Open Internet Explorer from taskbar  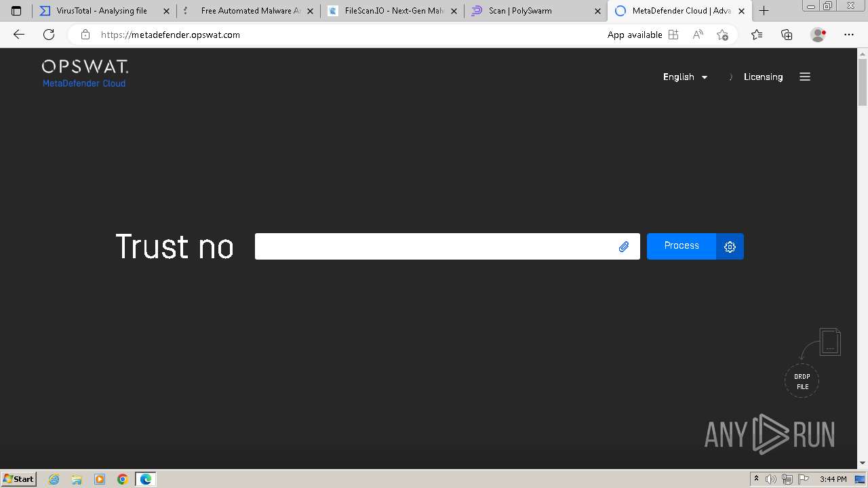coord(54,479)
